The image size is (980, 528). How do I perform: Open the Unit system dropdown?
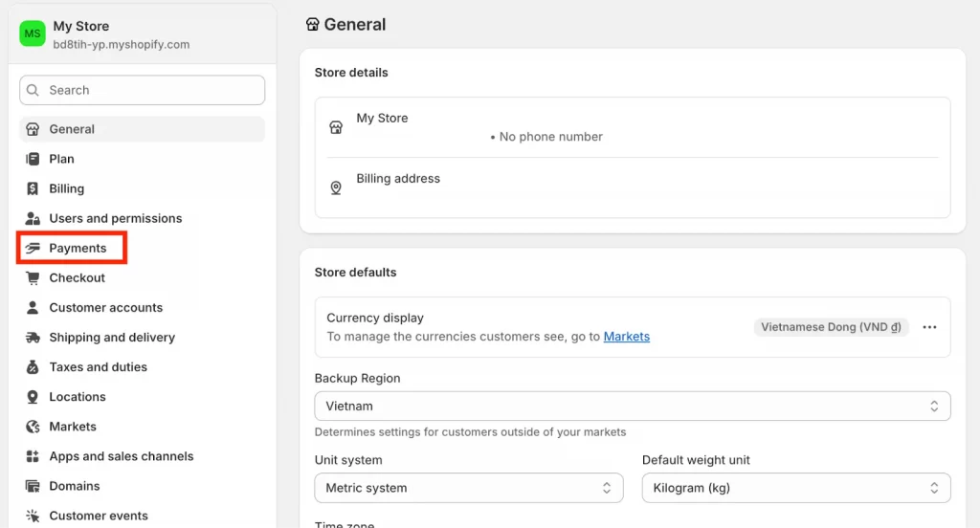[x=469, y=488]
